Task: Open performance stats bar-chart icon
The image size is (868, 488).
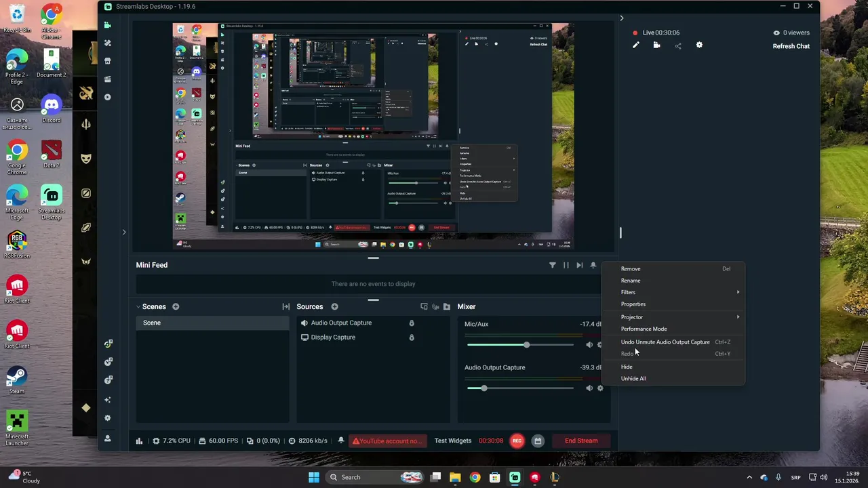Action: 139,441
